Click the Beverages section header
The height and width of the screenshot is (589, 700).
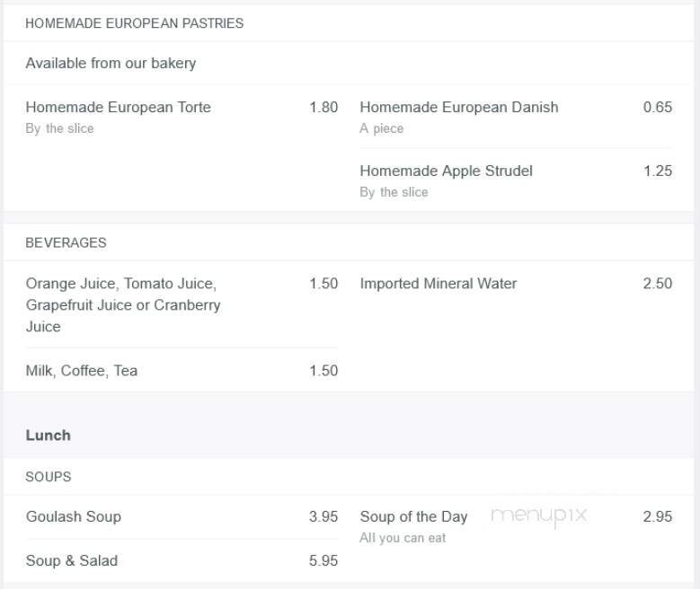pos(66,243)
